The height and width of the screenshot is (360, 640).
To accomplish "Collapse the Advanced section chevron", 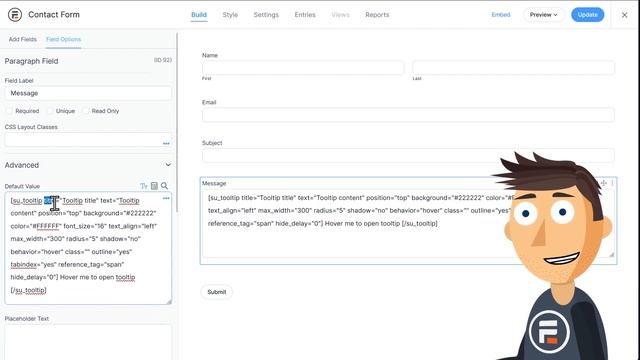I will click(x=168, y=165).
